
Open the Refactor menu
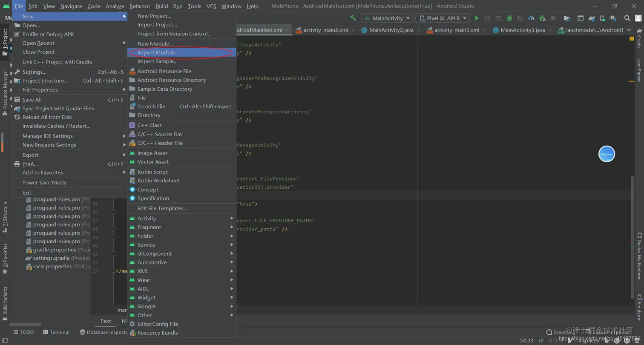coord(140,6)
